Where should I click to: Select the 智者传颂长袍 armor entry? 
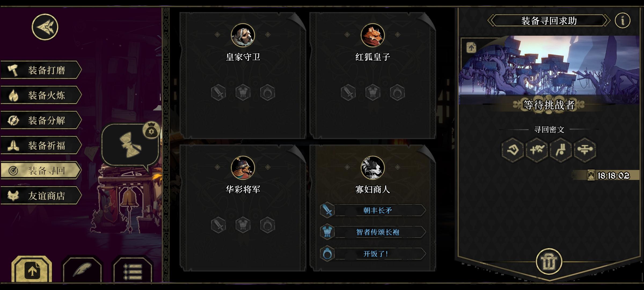[x=373, y=232]
